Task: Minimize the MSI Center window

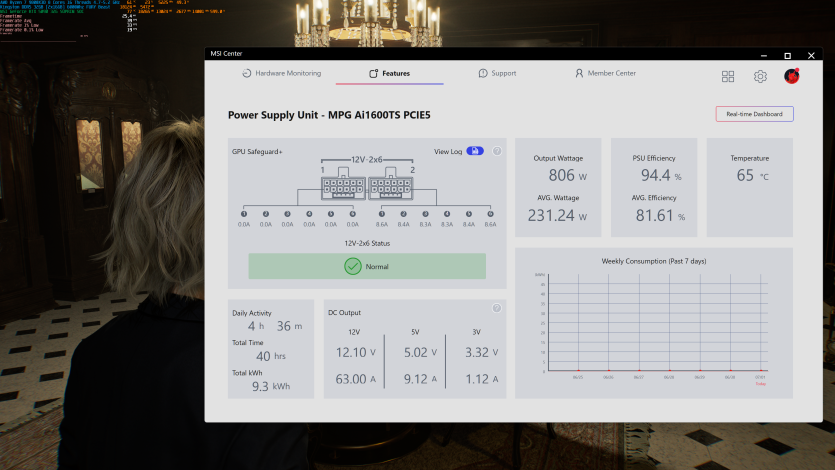Action: tap(764, 55)
